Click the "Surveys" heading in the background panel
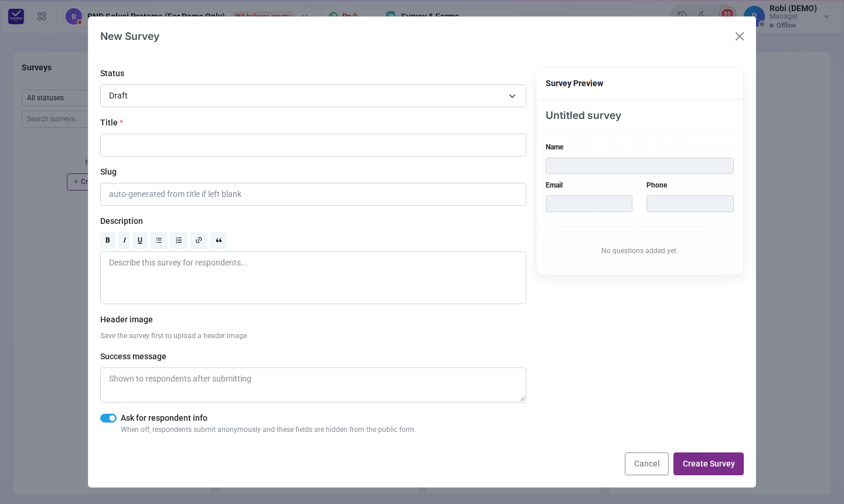The height and width of the screenshot is (504, 844). click(36, 67)
